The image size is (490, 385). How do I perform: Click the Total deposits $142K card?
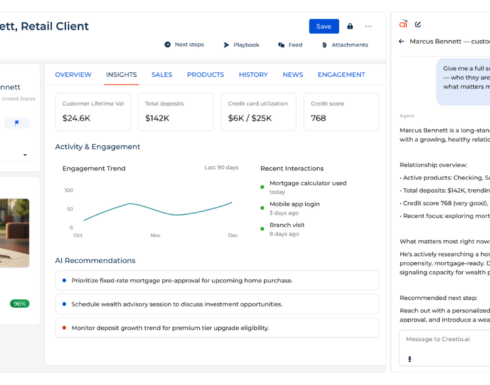(x=176, y=112)
